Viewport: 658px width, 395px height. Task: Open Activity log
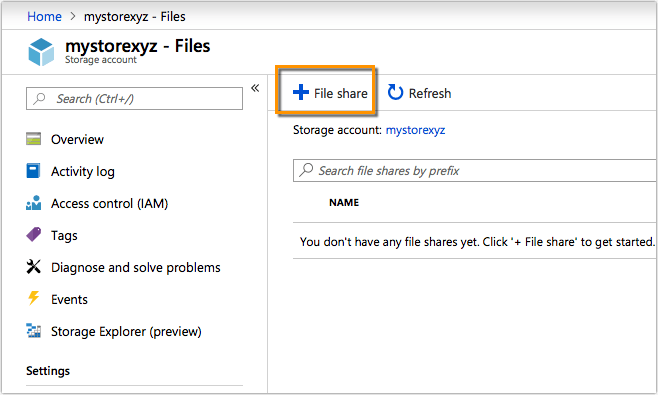coord(83,171)
